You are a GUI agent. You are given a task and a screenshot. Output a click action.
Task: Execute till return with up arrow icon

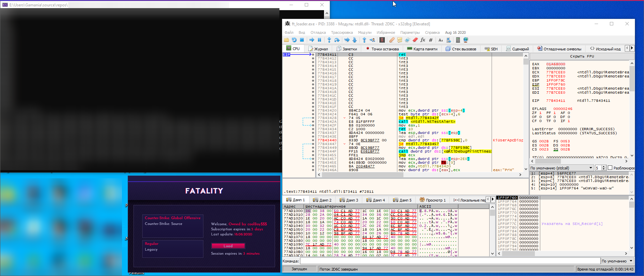click(x=364, y=40)
